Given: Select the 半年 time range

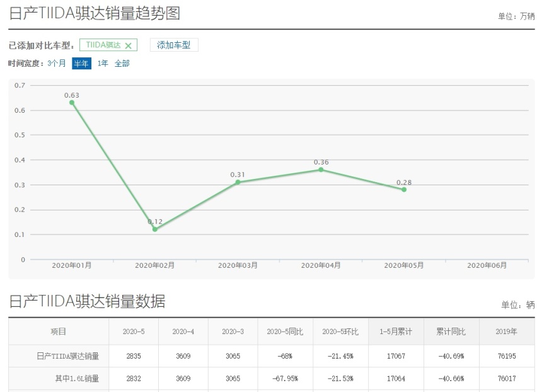Looking at the screenshot, I should tap(81, 63).
